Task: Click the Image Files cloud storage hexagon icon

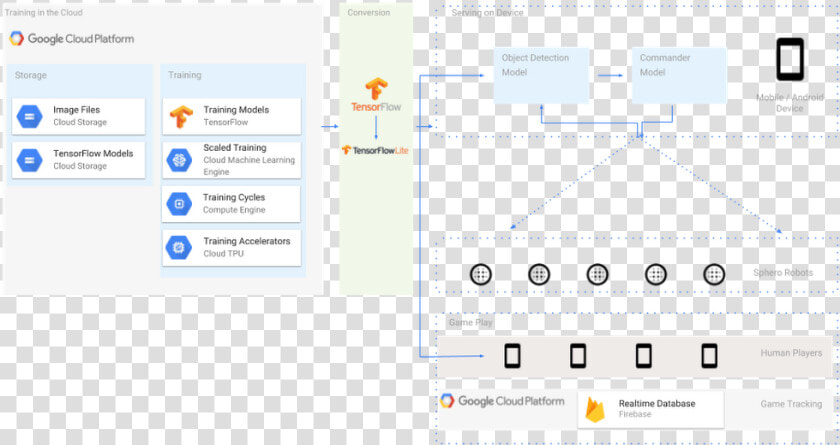Action: click(x=29, y=116)
